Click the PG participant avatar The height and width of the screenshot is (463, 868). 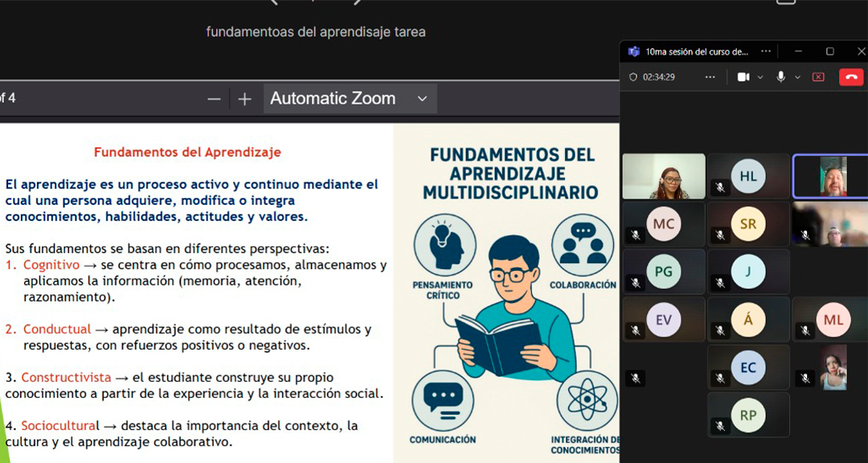664,272
